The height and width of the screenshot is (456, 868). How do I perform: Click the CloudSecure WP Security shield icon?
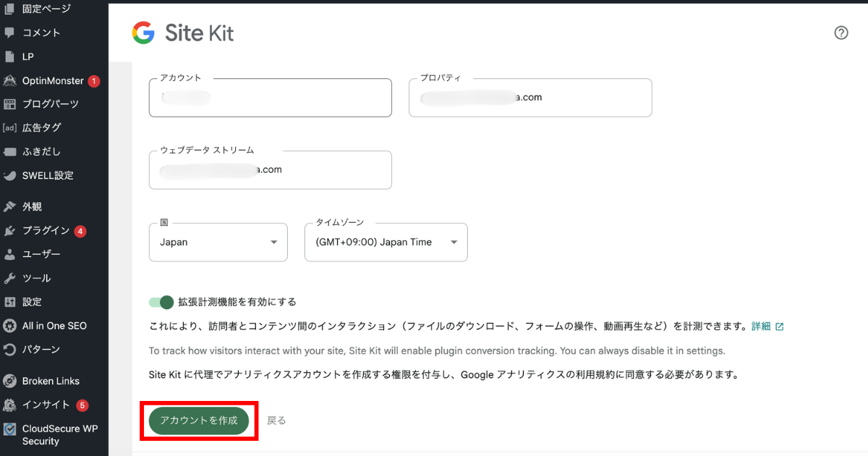9,428
